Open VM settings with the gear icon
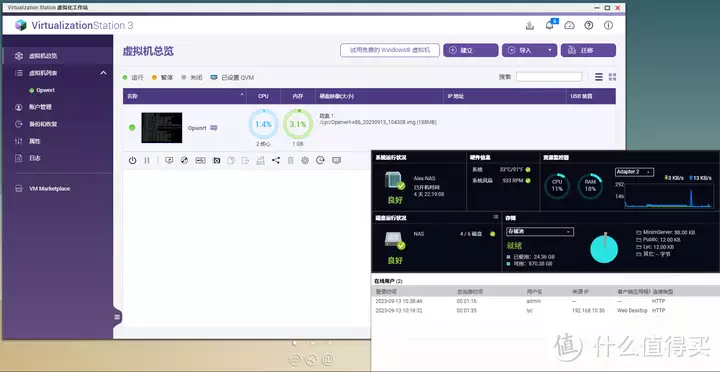The image size is (720, 372). 305,160
